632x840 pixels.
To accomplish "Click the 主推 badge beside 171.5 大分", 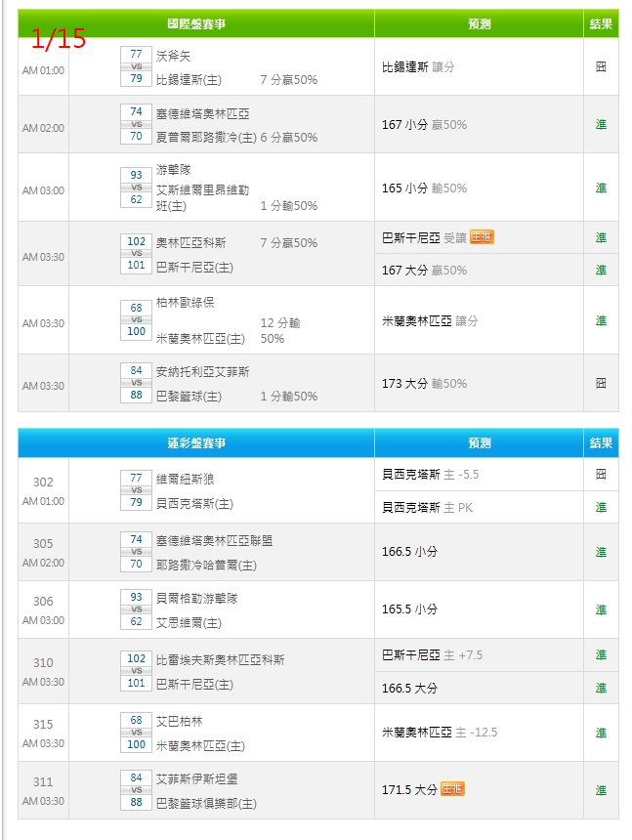I will click(x=452, y=788).
